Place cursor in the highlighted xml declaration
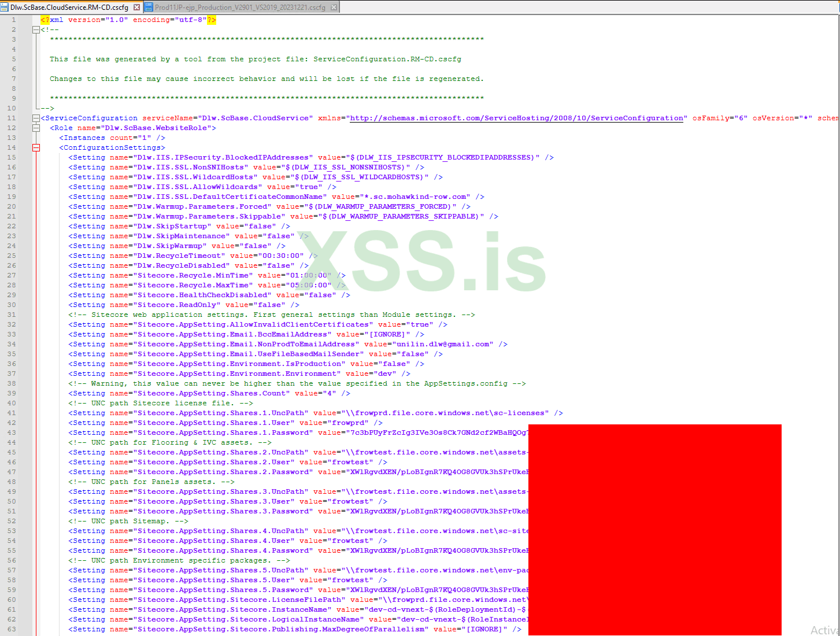This screenshot has height=636, width=840. 127,19
